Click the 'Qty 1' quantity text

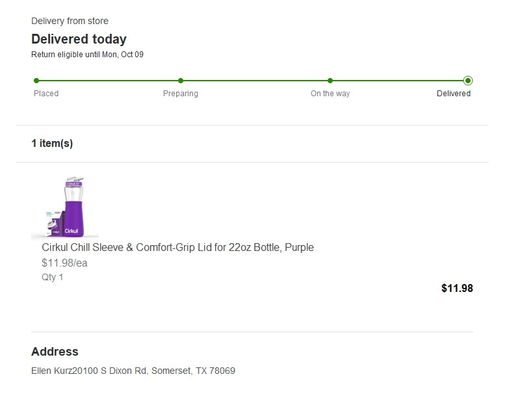53,278
